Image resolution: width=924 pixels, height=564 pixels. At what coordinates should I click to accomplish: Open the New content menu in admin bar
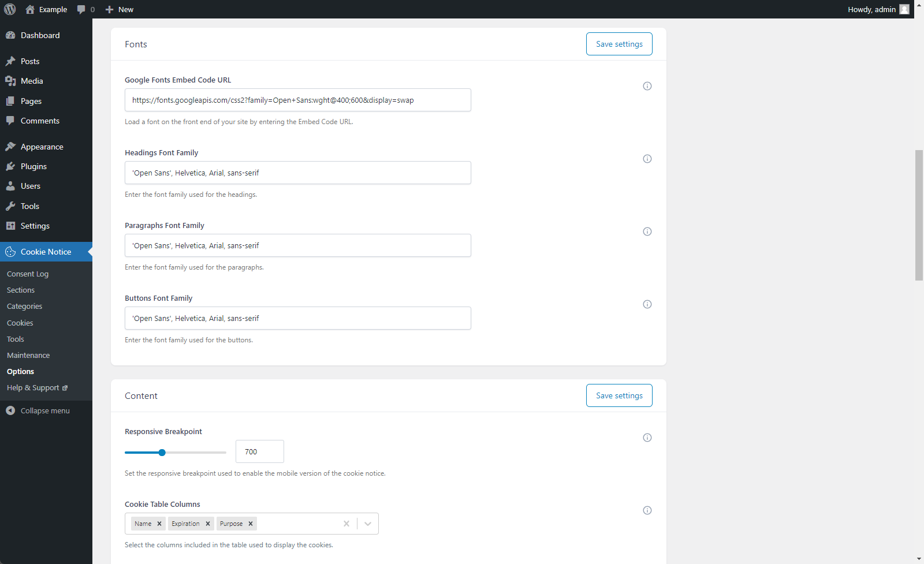click(120, 9)
